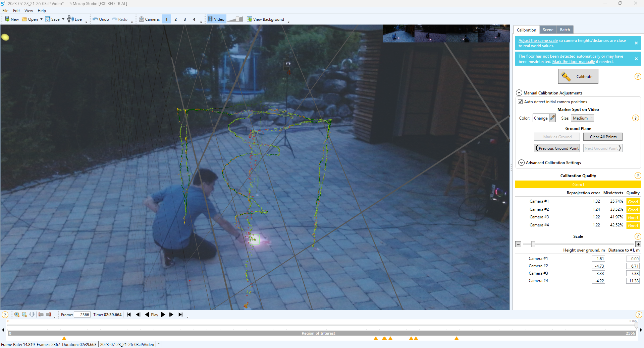
Task: Pick marker color with the eyedropper icon
Action: click(x=552, y=118)
